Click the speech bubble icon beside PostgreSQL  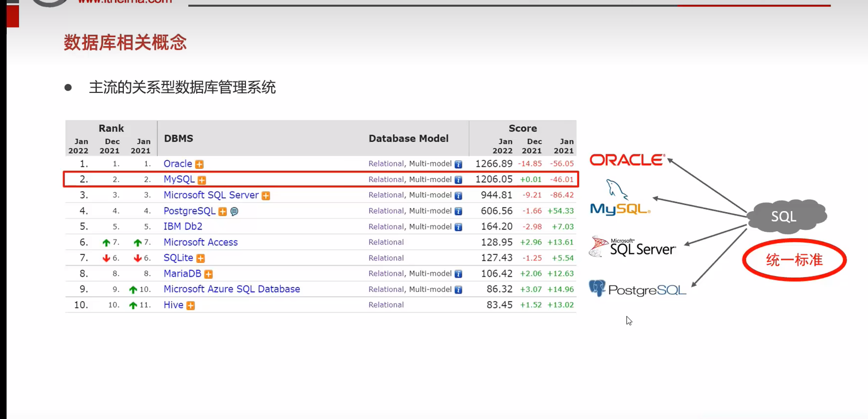[235, 211]
